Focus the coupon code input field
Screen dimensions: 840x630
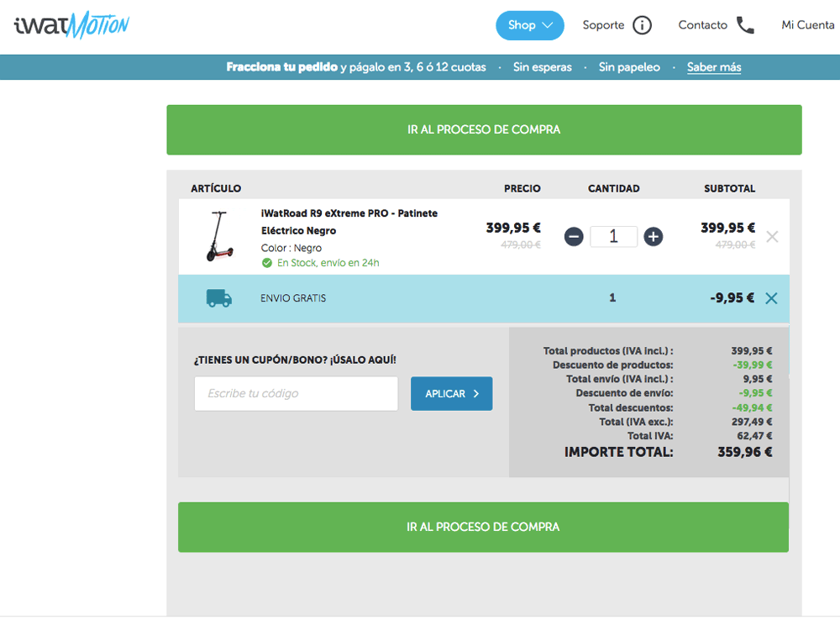pos(297,394)
